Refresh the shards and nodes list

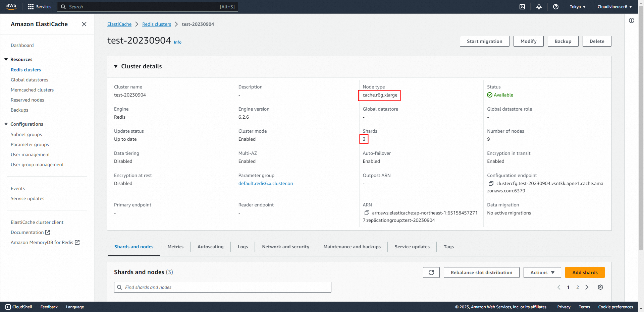pos(431,272)
